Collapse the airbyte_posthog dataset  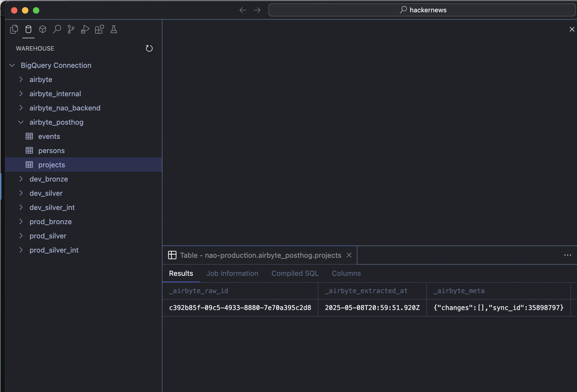pyautogui.click(x=21, y=122)
